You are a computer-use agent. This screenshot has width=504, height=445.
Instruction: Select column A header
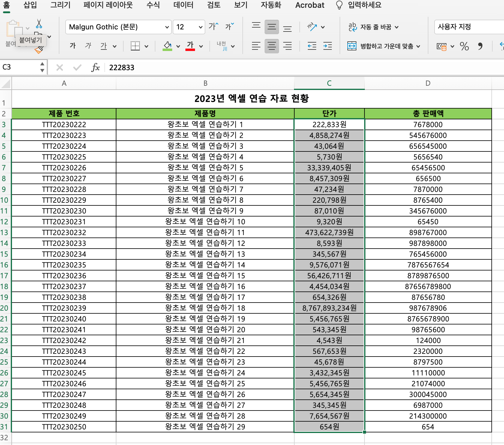pos(64,83)
